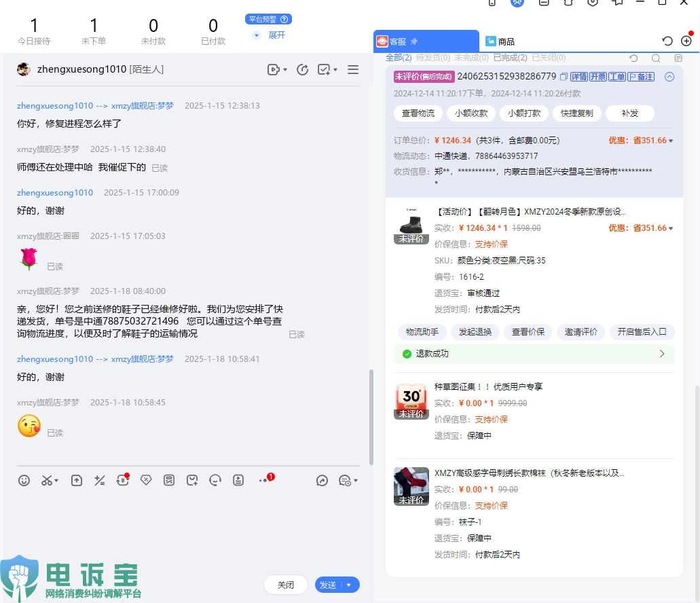
Task: Click the mark-done checkbox-plus icon
Action: point(324,70)
